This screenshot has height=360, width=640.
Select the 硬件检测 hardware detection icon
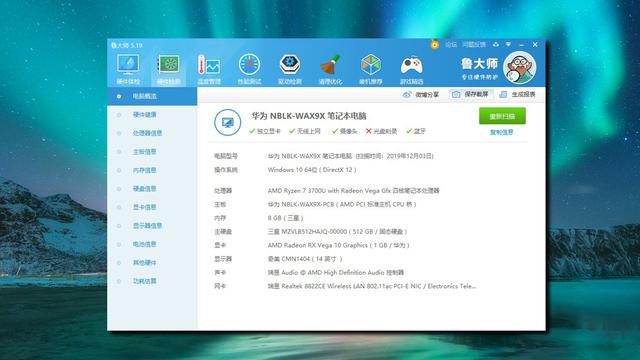click(169, 69)
